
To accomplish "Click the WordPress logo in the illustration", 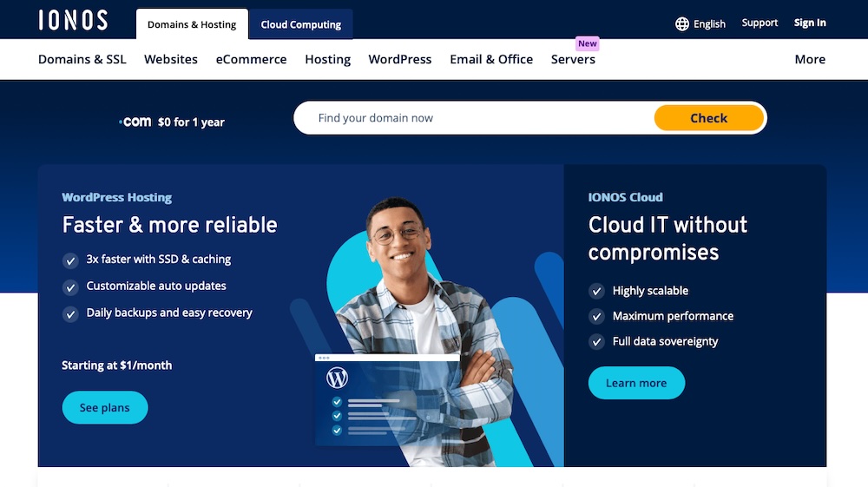I will (337, 378).
